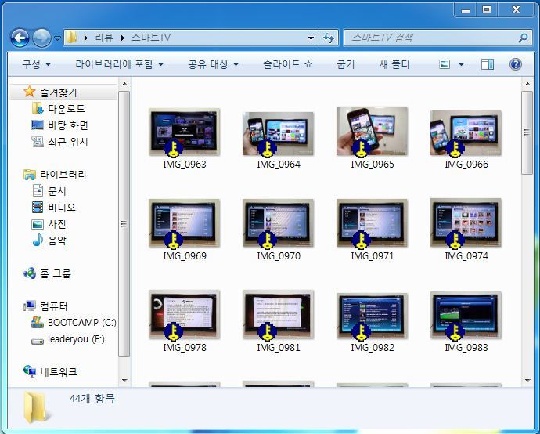Screen dimensions: 540x434
Task: Go back with the Back arrow button
Action: coord(20,37)
